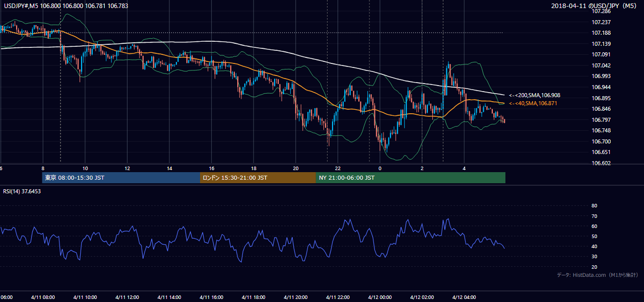This screenshot has height=302, width=644.
Task: Click price axis value 106.602
Action: [x=601, y=163]
